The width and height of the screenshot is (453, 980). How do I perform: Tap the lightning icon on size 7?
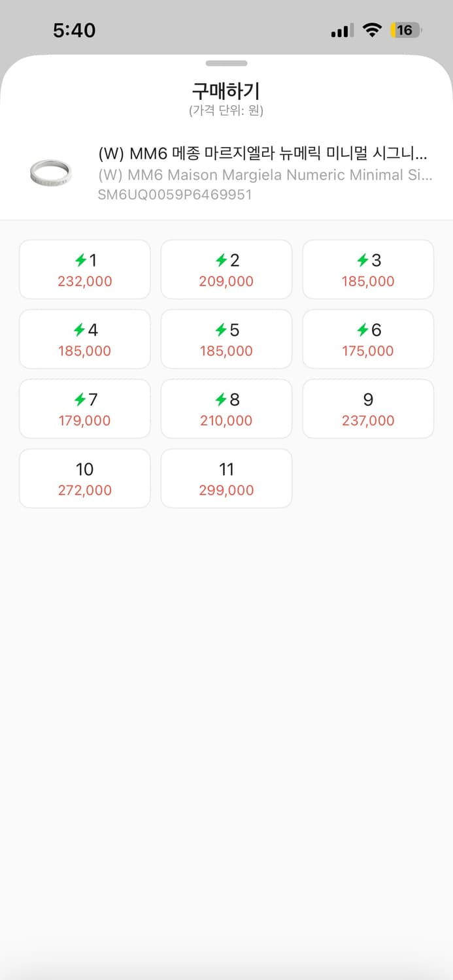coord(80,400)
